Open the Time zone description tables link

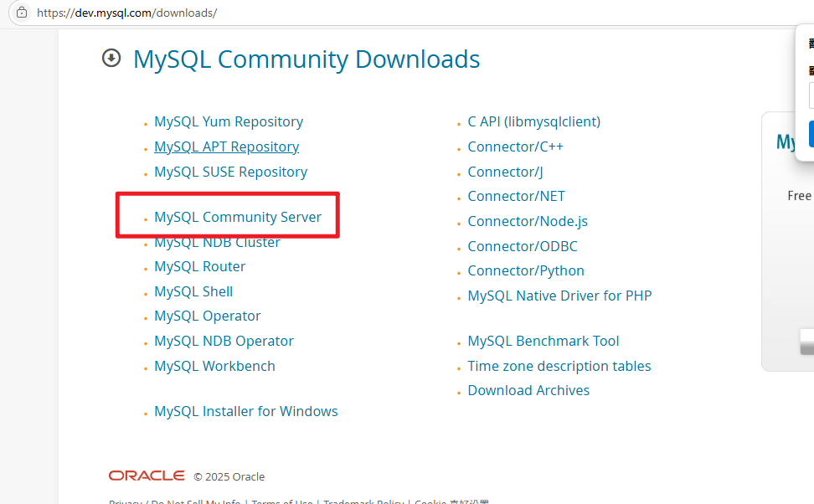[x=559, y=366]
